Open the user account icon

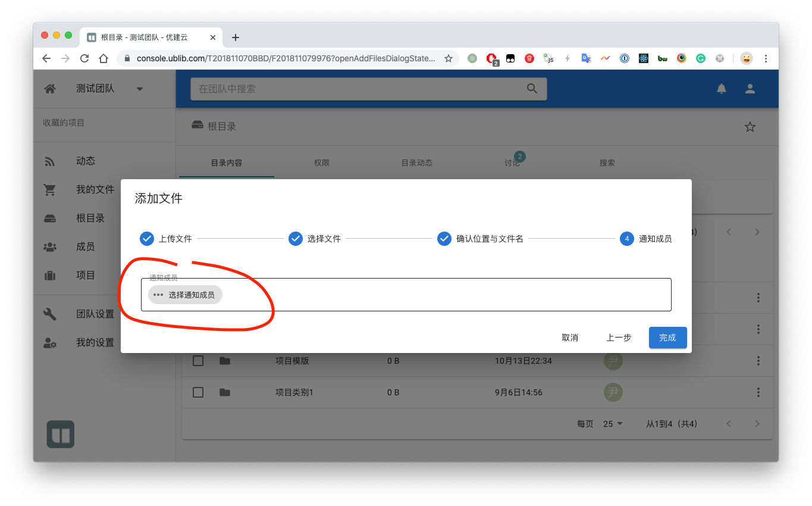point(750,89)
